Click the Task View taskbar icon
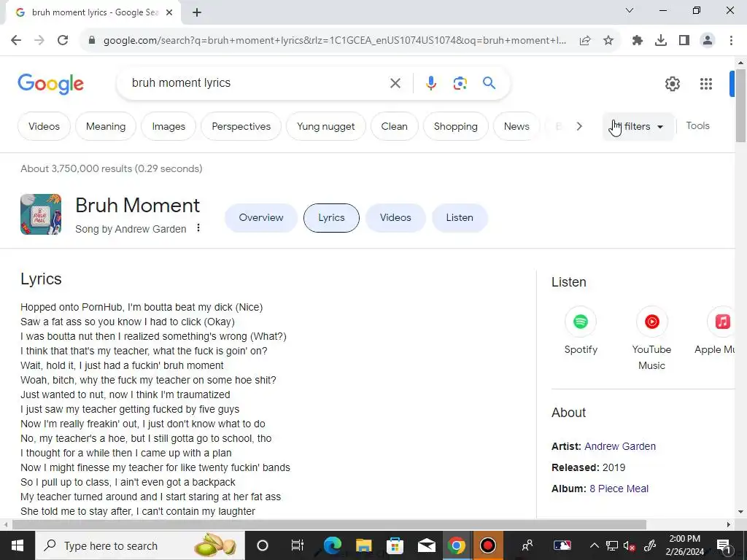Image resolution: width=747 pixels, height=560 pixels. pyautogui.click(x=298, y=545)
